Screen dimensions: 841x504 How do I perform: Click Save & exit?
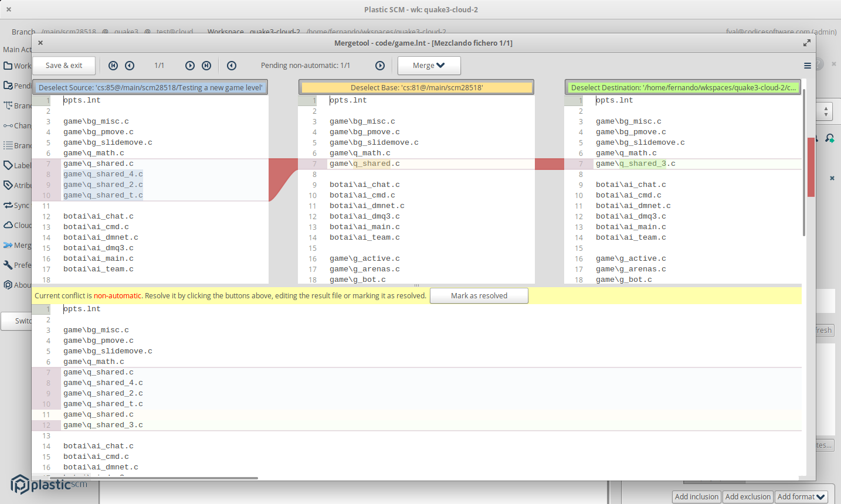[x=64, y=66]
